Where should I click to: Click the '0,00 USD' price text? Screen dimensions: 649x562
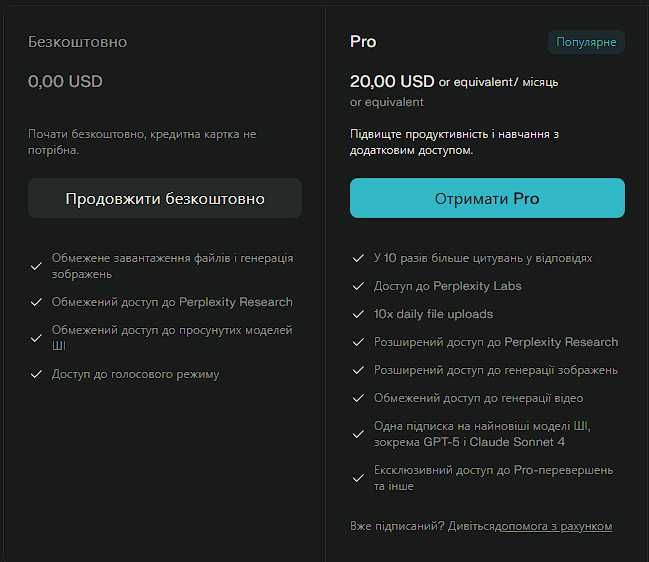65,81
